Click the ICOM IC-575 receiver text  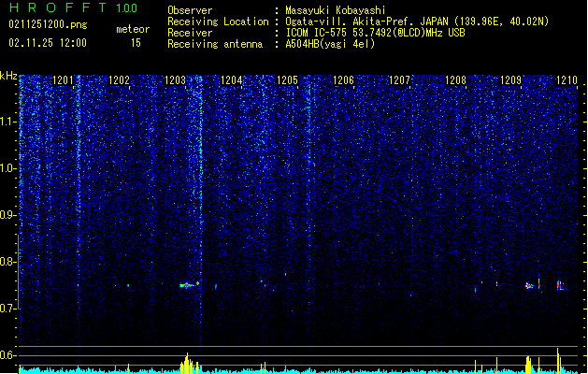coord(375,33)
